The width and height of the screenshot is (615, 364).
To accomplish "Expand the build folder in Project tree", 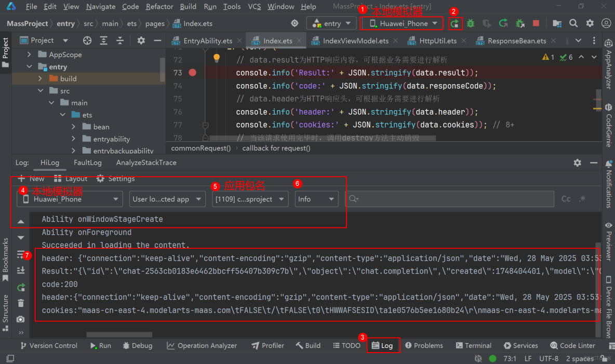I will point(39,78).
